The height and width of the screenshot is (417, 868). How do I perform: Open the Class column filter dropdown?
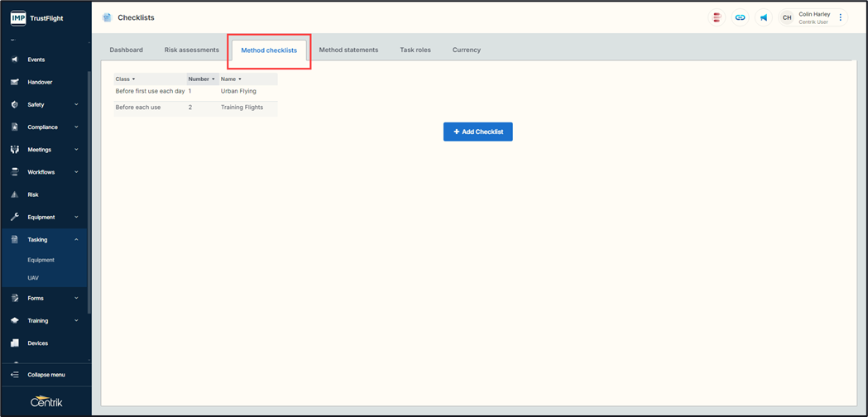(x=133, y=79)
